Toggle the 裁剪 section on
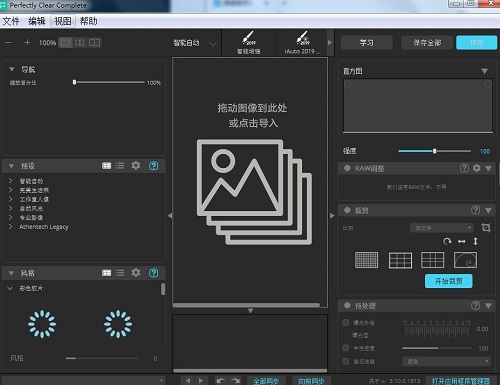Viewport: 500px width, 385px height. [347, 210]
